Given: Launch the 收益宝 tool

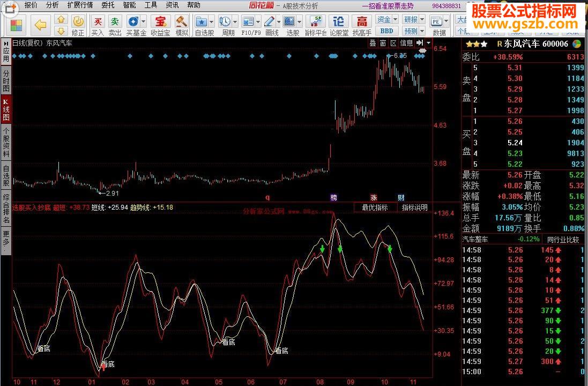Looking at the screenshot, I should 160,26.
